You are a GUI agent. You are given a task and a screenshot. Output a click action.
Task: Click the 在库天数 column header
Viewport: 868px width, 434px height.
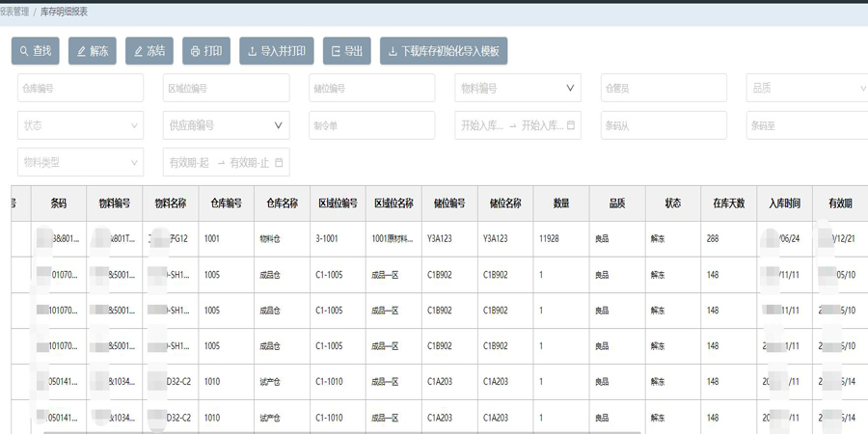pos(728,203)
